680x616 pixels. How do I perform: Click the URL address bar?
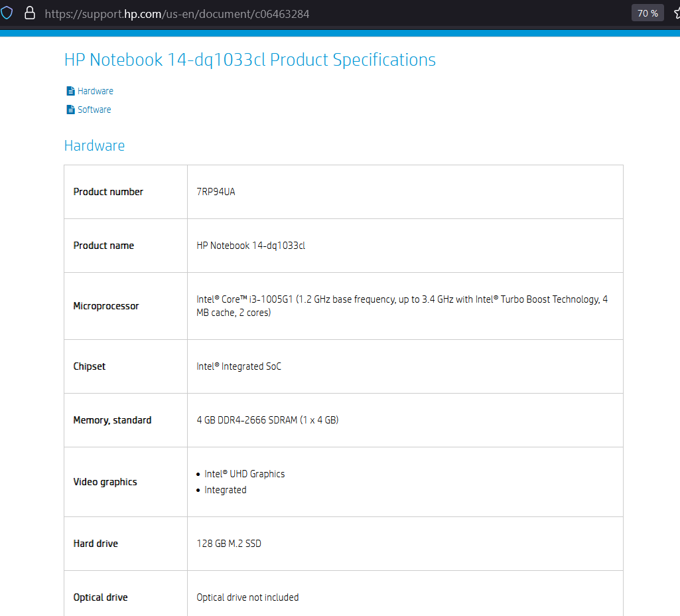tap(177, 14)
